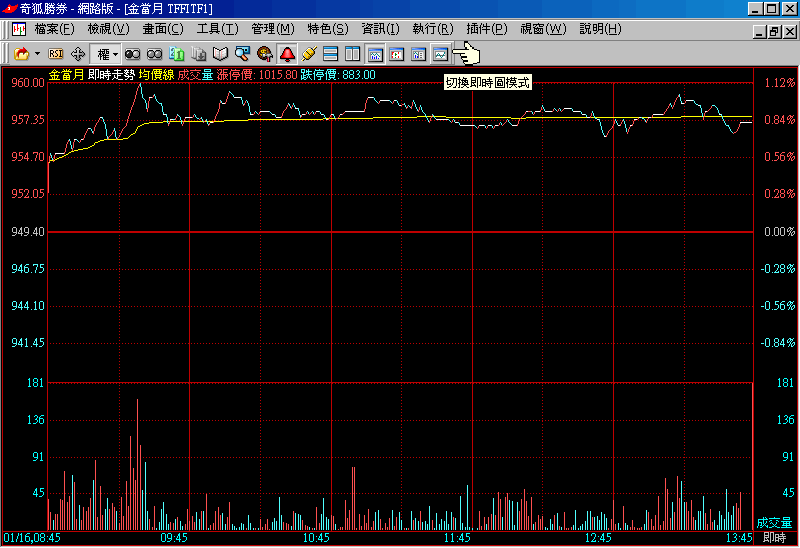Click the 漲停價: 1015.80 text

(x=257, y=74)
